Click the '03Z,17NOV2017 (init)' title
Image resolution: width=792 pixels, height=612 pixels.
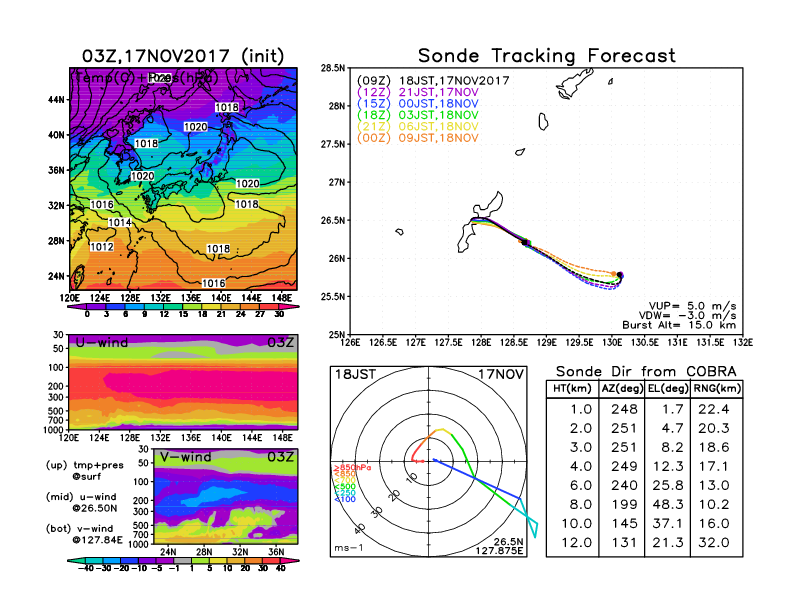coord(183,56)
